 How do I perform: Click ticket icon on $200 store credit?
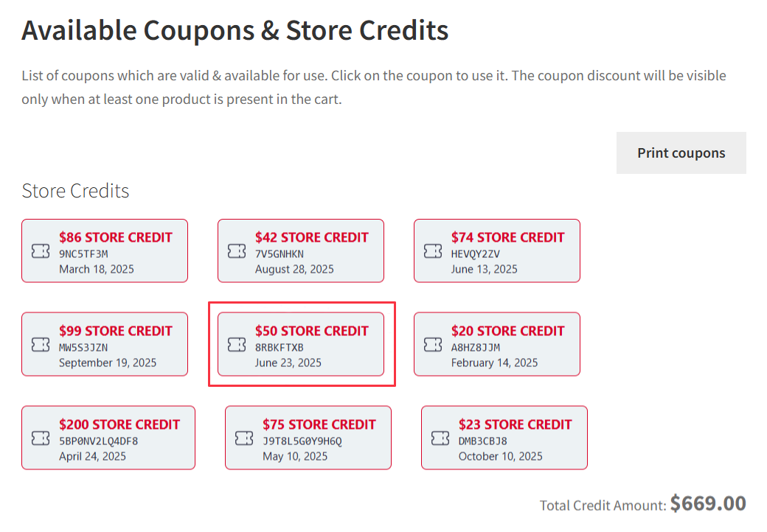pyautogui.click(x=41, y=438)
